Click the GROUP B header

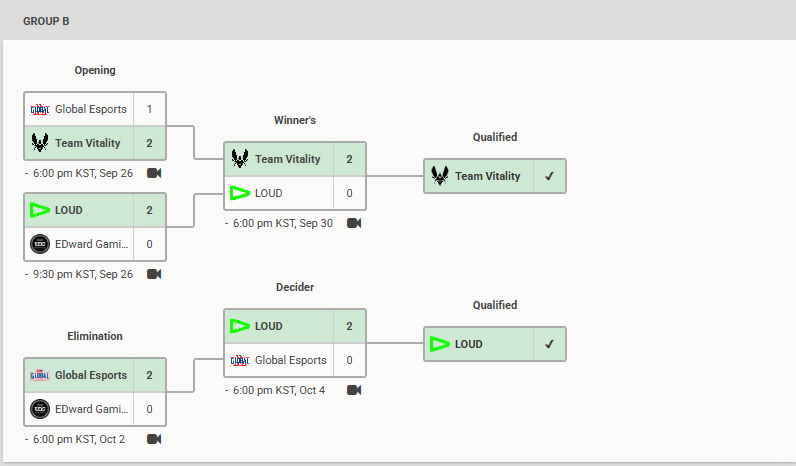pyautogui.click(x=46, y=21)
